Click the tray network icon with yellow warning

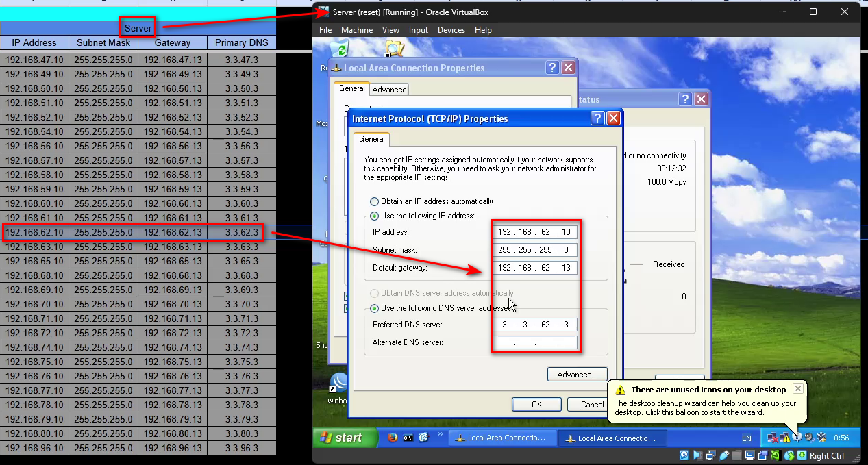(785, 438)
